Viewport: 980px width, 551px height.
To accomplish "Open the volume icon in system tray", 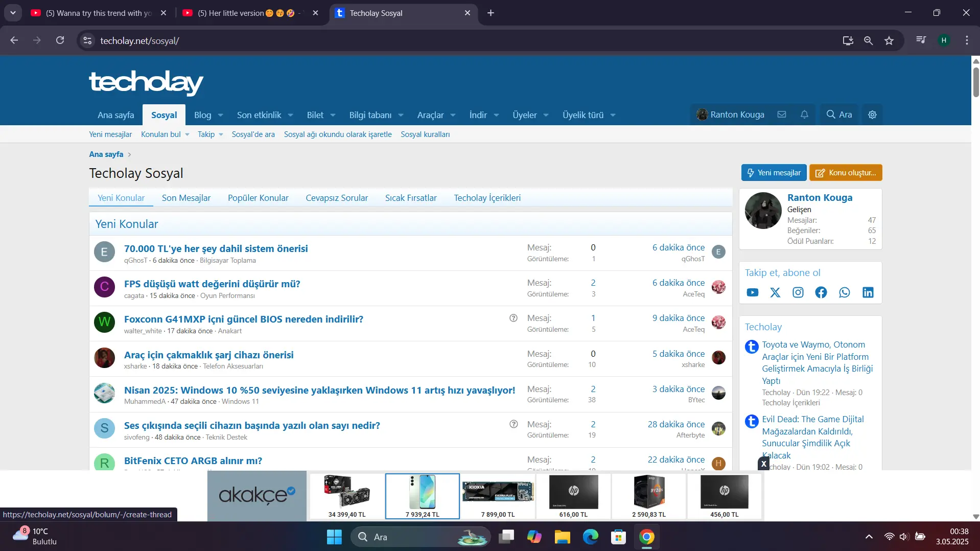I will (x=903, y=537).
